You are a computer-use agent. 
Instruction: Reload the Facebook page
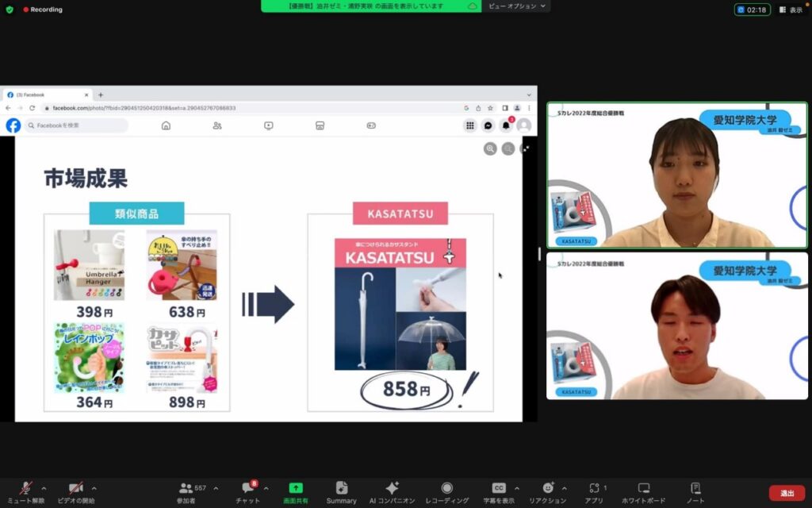tap(32, 108)
